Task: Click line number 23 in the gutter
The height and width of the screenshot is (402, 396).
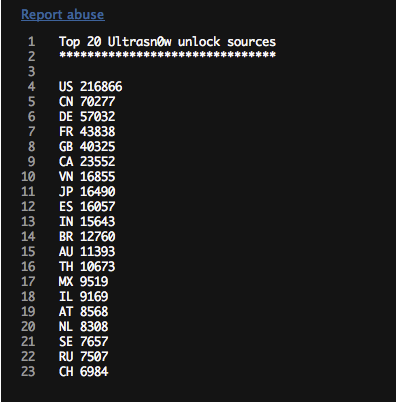Action: (x=28, y=372)
